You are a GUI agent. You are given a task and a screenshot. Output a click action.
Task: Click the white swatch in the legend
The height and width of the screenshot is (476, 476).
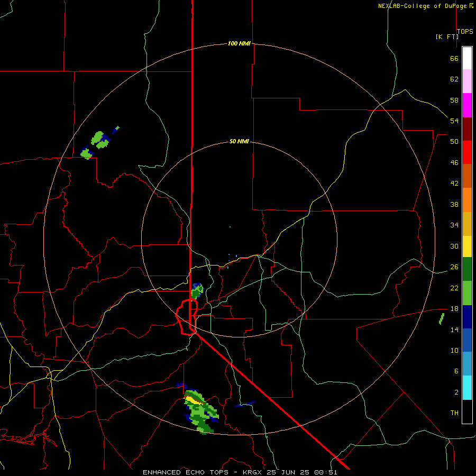(467, 58)
